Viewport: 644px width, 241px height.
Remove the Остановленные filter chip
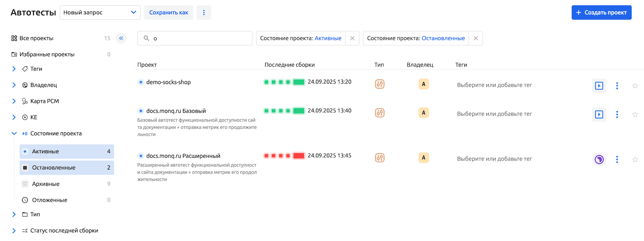coord(476,38)
